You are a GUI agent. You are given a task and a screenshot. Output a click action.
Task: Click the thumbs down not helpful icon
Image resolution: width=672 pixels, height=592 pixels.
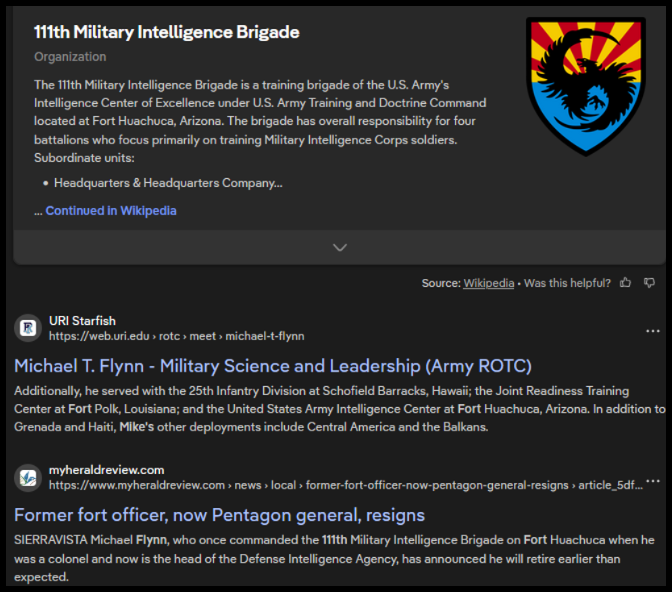click(x=649, y=283)
